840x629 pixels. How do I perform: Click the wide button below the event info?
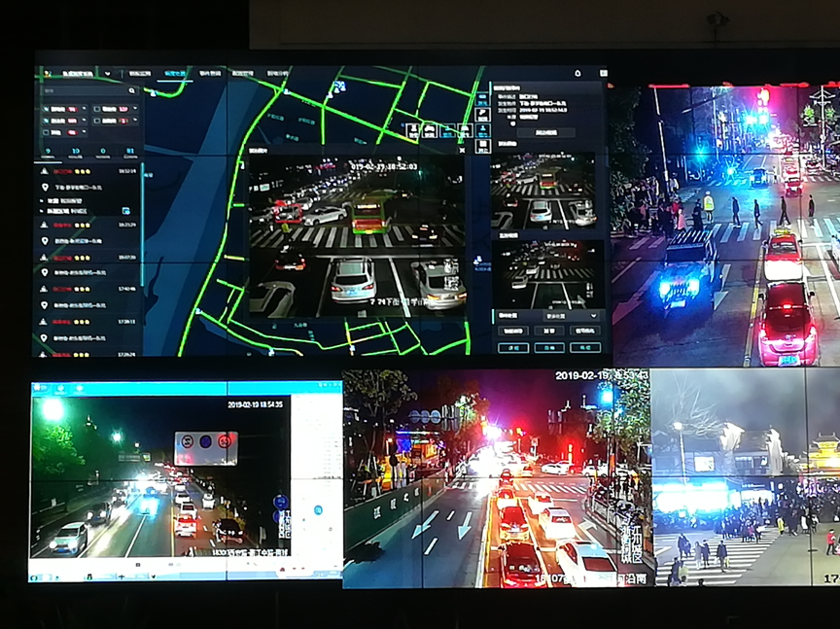547,132
